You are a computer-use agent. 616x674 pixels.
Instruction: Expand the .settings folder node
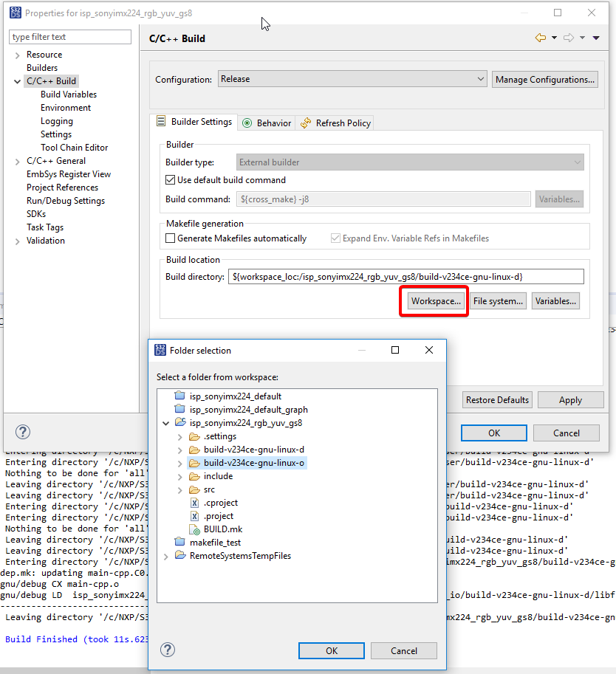coord(179,437)
